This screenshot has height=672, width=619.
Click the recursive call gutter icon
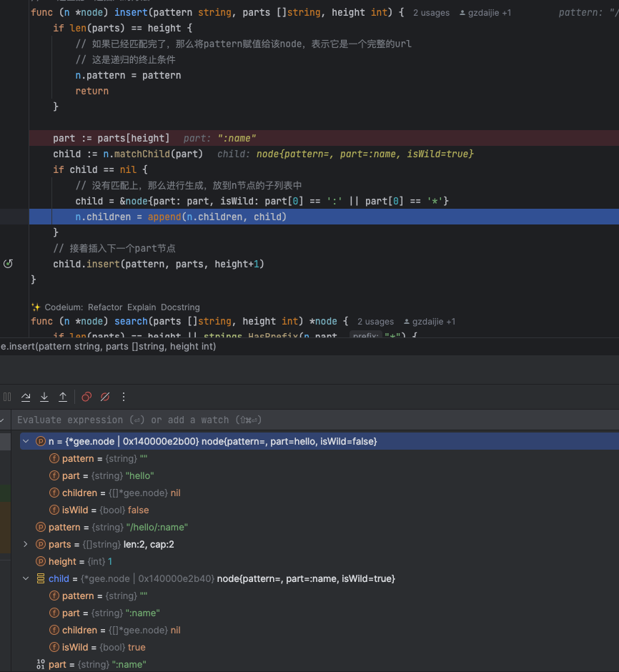pyautogui.click(x=8, y=264)
